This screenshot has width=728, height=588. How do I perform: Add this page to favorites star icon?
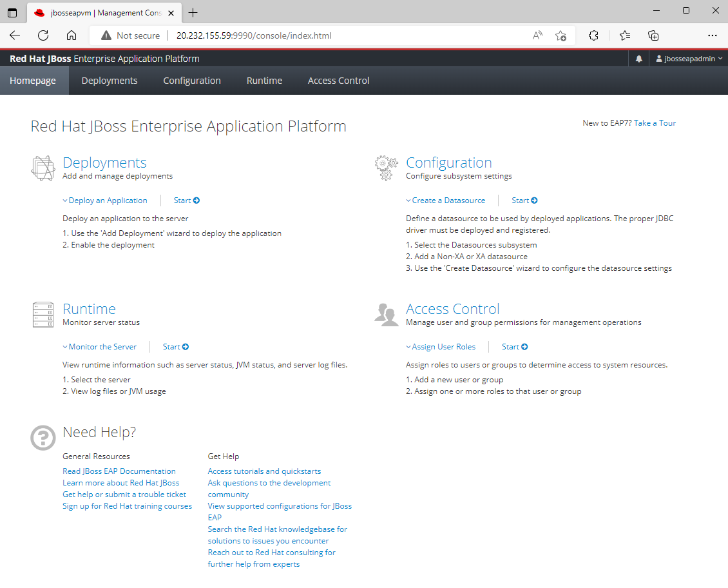(x=560, y=35)
